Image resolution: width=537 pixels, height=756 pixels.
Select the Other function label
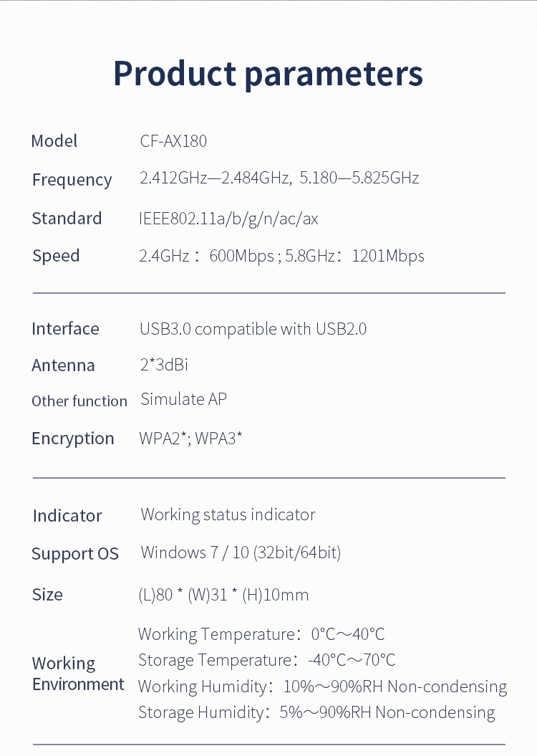point(79,401)
